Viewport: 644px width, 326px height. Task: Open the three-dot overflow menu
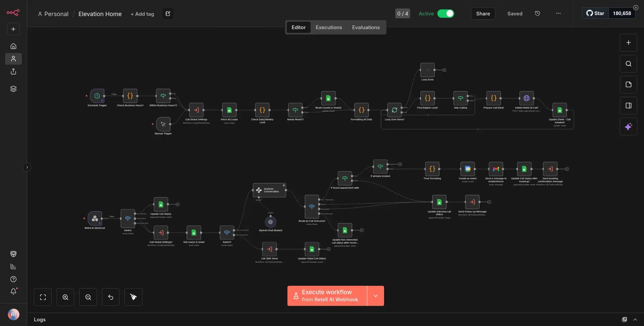(558, 13)
